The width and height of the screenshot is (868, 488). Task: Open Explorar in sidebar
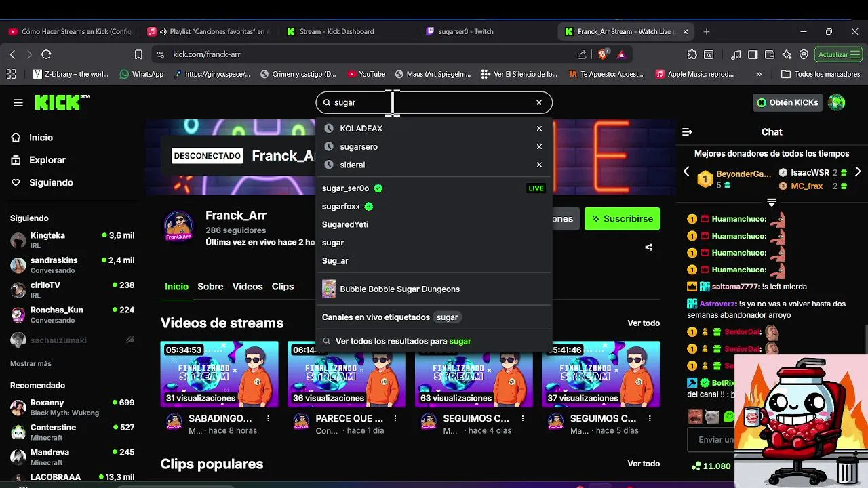pos(47,160)
